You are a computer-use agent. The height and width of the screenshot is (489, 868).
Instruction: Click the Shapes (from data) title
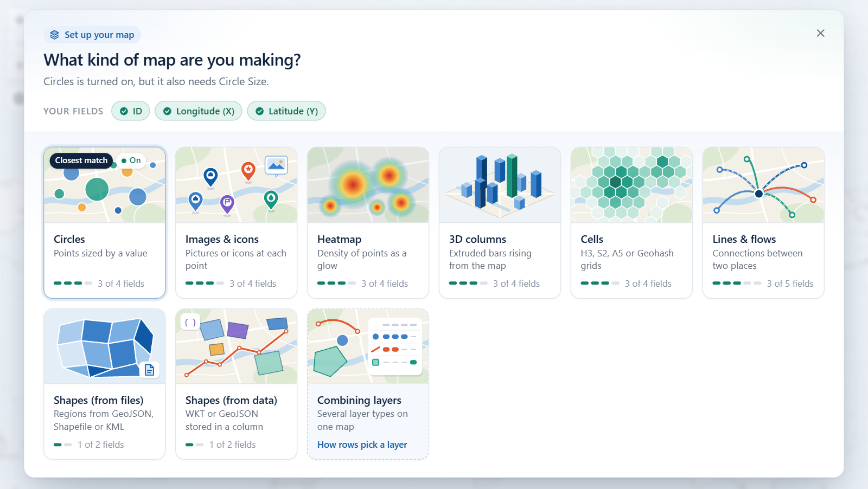point(231,400)
